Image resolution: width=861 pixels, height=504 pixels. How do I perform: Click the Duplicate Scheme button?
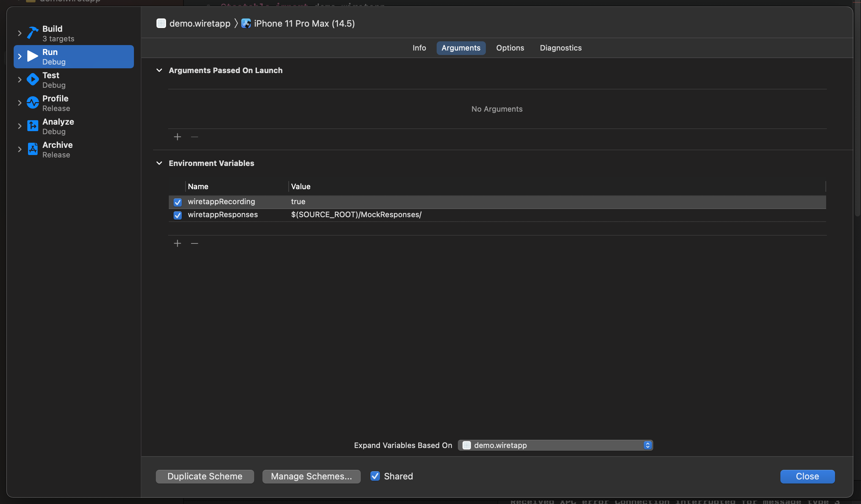[205, 476]
